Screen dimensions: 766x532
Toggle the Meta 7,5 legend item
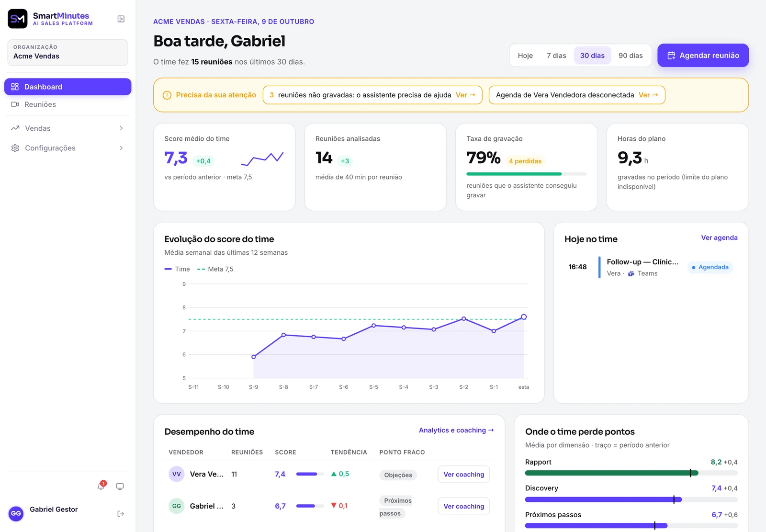pos(215,269)
